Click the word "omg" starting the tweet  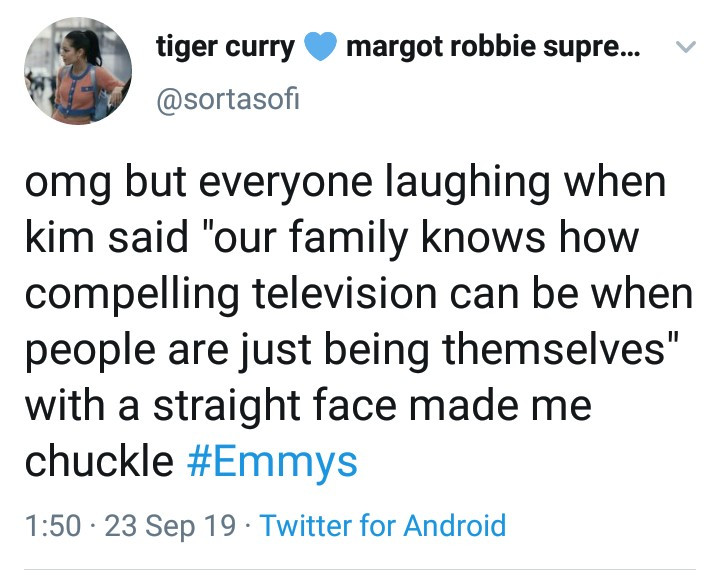pos(62,184)
